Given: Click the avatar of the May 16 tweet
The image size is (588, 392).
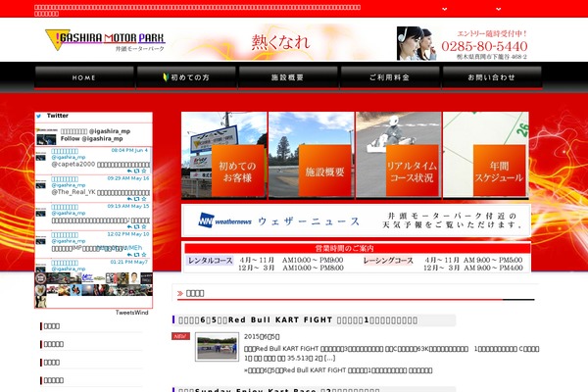Looking at the screenshot, I should 41,185.
